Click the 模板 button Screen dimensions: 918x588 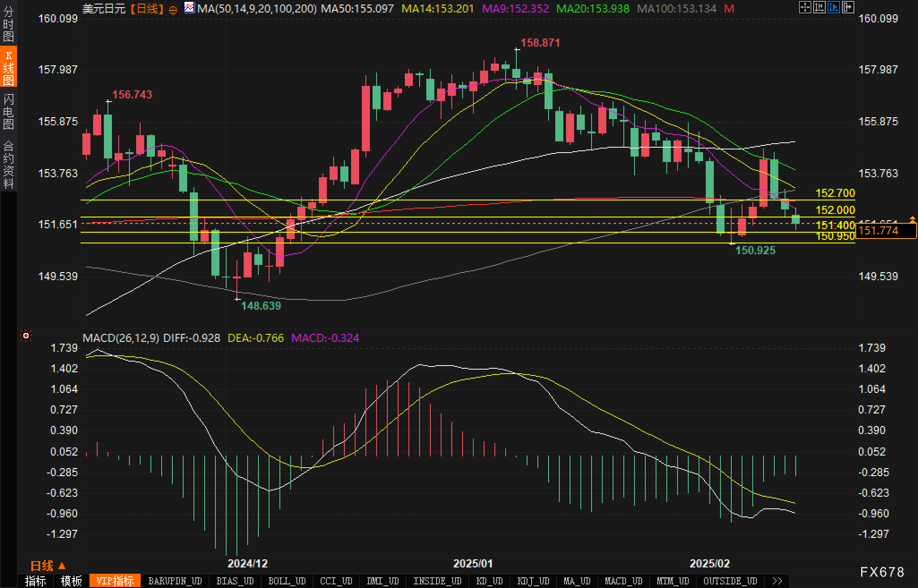(71, 581)
